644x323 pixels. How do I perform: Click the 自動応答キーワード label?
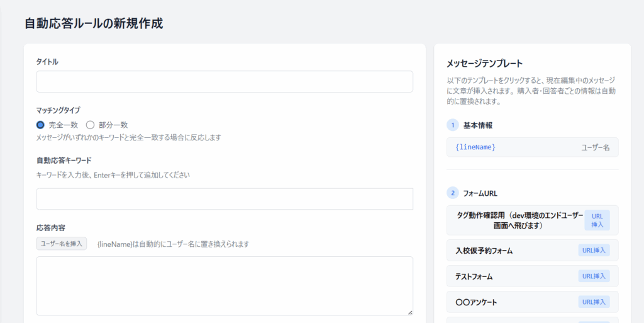tap(64, 161)
